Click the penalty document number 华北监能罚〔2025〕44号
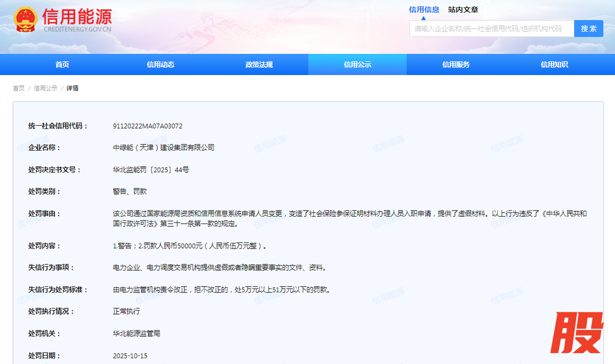615x364 pixels. pos(151,169)
